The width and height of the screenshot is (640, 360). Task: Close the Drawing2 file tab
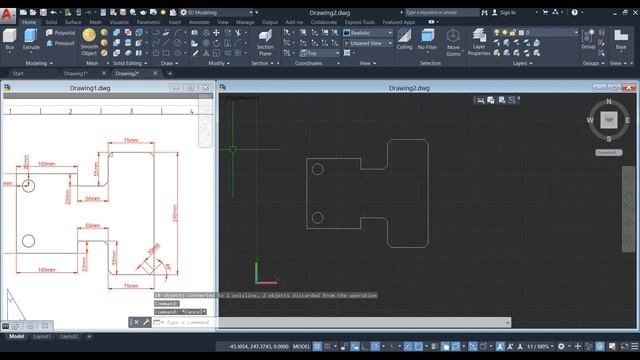155,73
